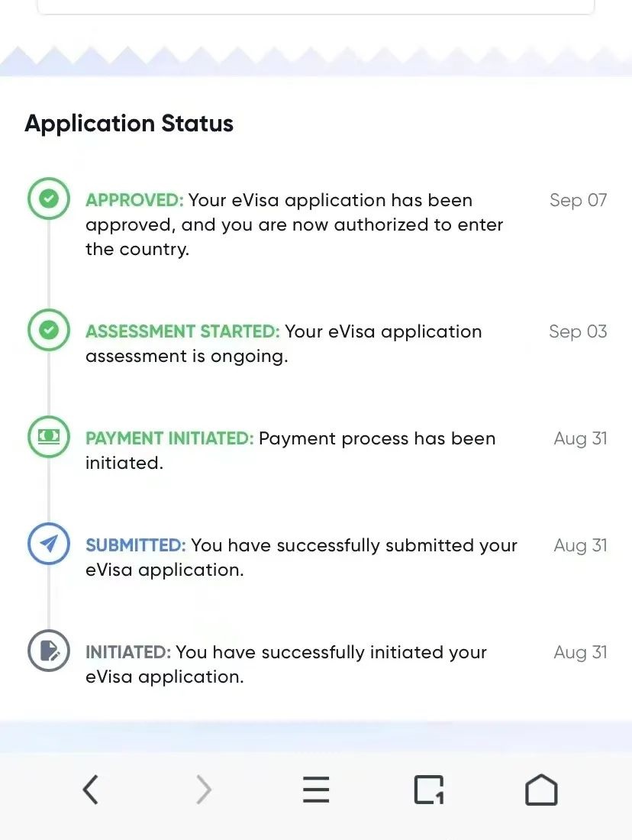The height and width of the screenshot is (840, 632).
Task: Click the APPROVED green checkmark status icon
Action: pyautogui.click(x=49, y=199)
